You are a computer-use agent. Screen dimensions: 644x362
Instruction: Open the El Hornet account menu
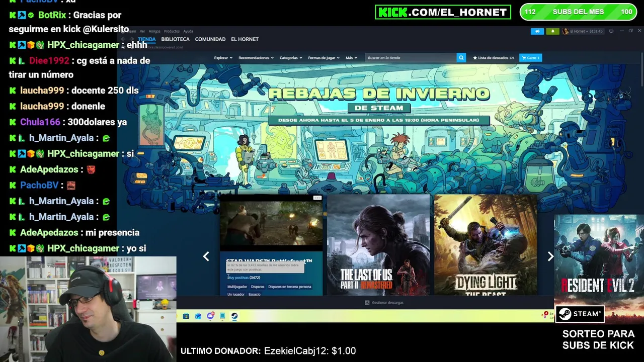point(583,31)
